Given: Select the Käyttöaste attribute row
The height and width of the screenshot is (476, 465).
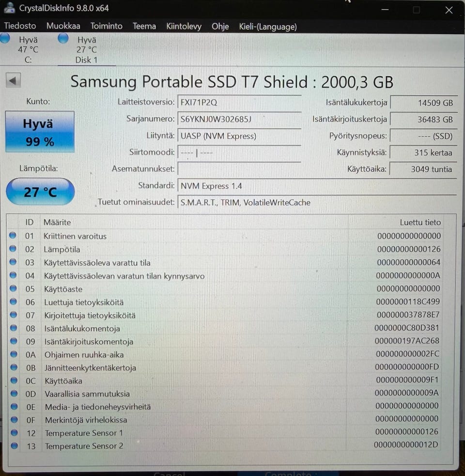Looking at the screenshot, I should [x=225, y=289].
